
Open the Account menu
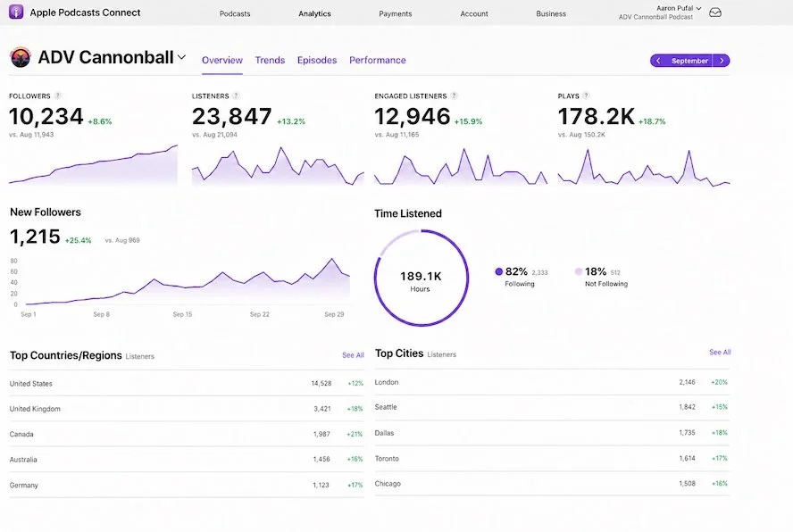[474, 13]
